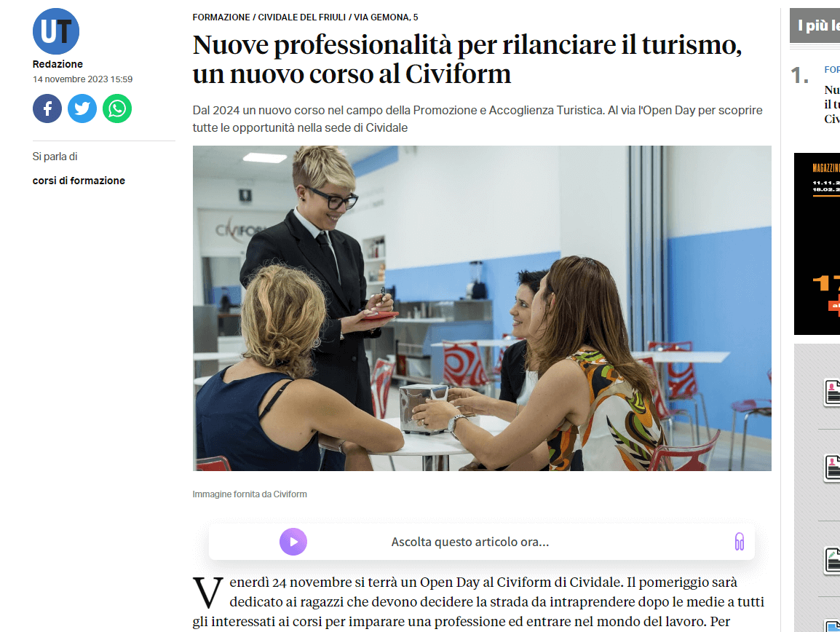Viewport: 840px width, 632px height.
Task: Open the 'corsi di formazione' topic
Action: point(79,181)
